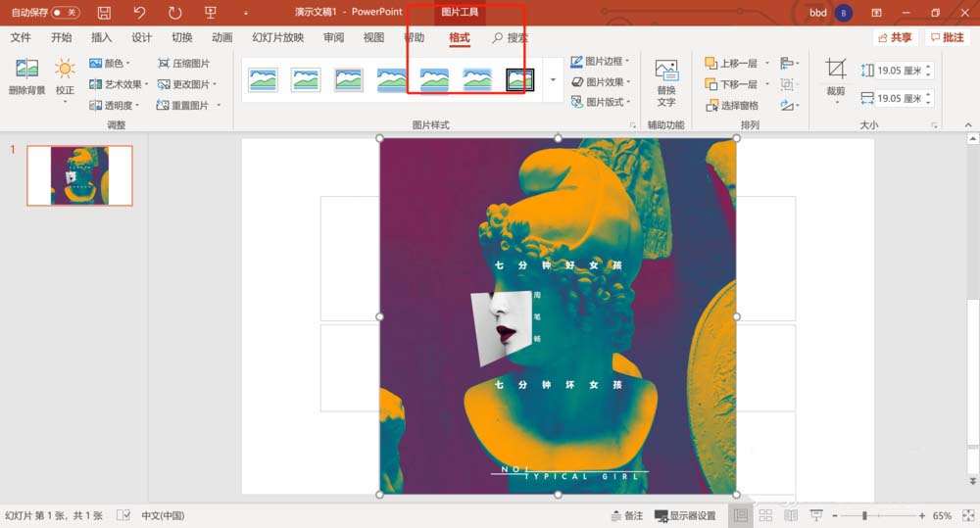Apply the second picture style thumbnail
The width and height of the screenshot is (980, 528).
click(306, 80)
